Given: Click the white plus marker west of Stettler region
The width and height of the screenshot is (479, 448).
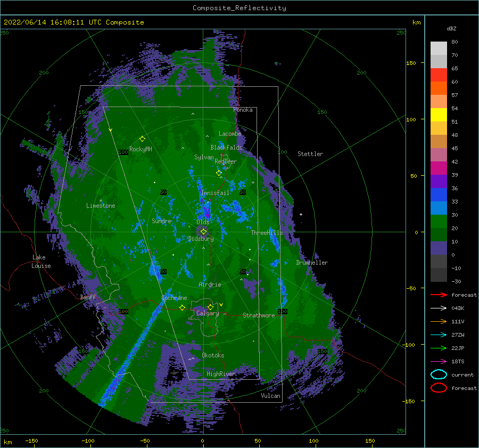Looking at the screenshot, I should click(x=301, y=214).
